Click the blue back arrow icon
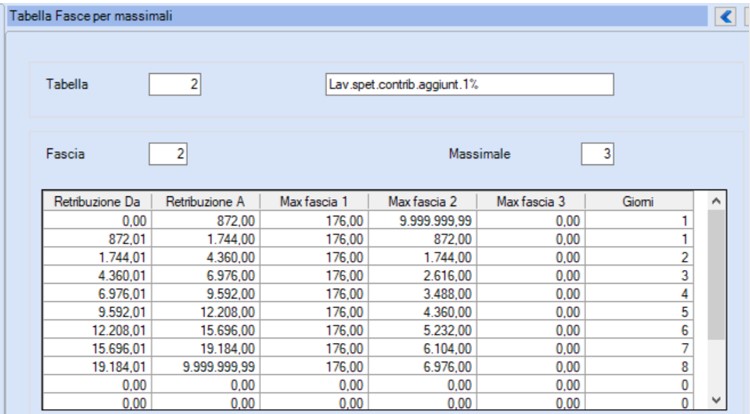 tap(726, 17)
